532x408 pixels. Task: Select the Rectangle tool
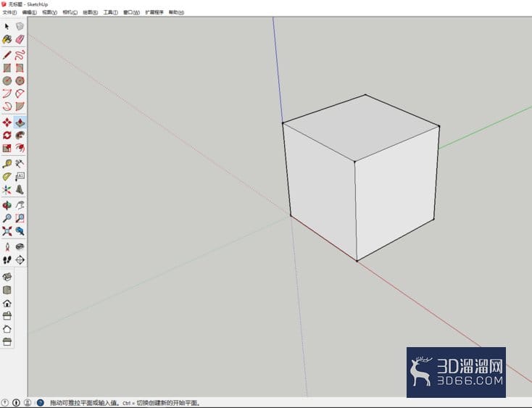coord(7,68)
